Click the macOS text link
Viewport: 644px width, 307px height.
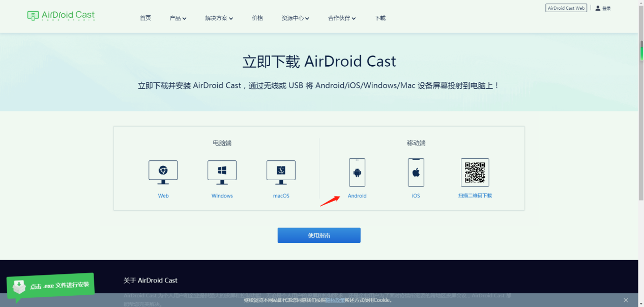click(281, 196)
